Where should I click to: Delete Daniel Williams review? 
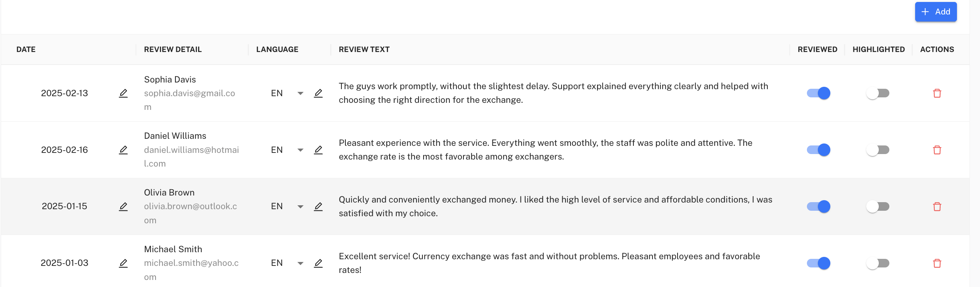click(937, 150)
